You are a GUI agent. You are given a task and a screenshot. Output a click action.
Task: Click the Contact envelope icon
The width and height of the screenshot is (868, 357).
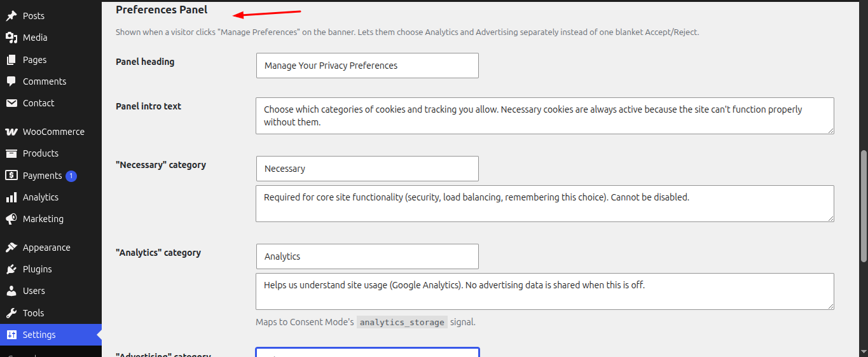(x=11, y=103)
